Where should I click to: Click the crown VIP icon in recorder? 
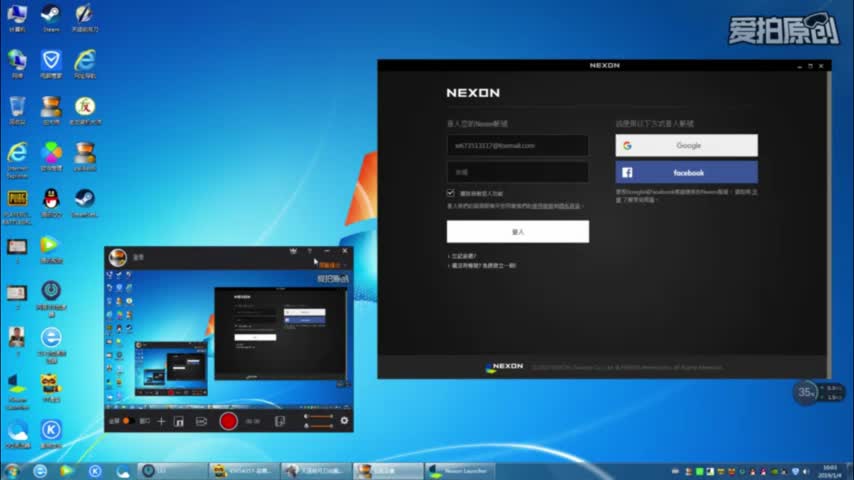(x=292, y=251)
